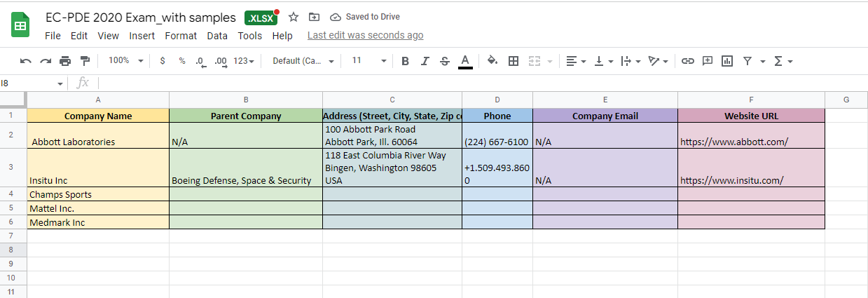Click the Merge cells icon
This screenshot has width=868, height=298.
[x=535, y=61]
